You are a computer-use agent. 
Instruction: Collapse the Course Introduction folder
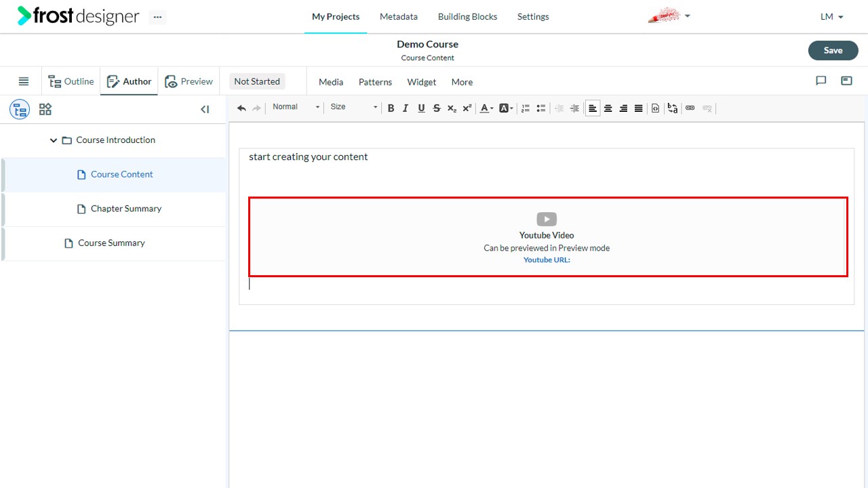(54, 140)
